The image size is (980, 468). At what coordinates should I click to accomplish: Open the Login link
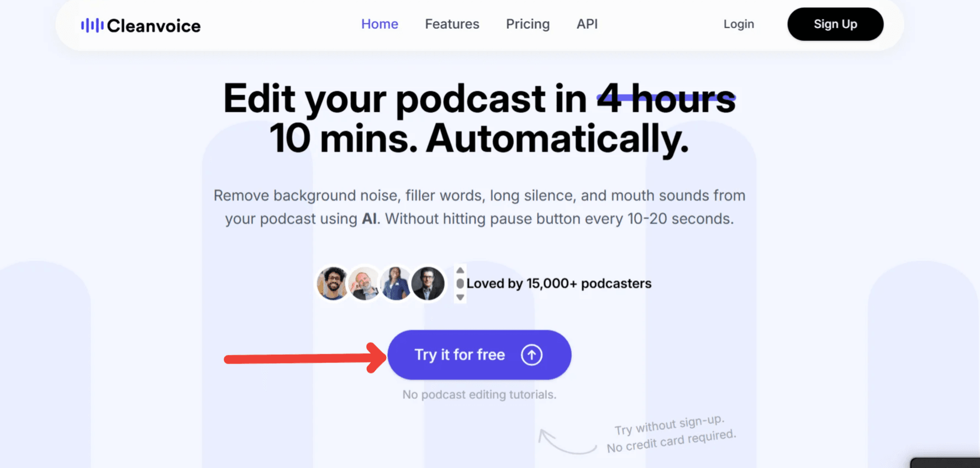(739, 24)
